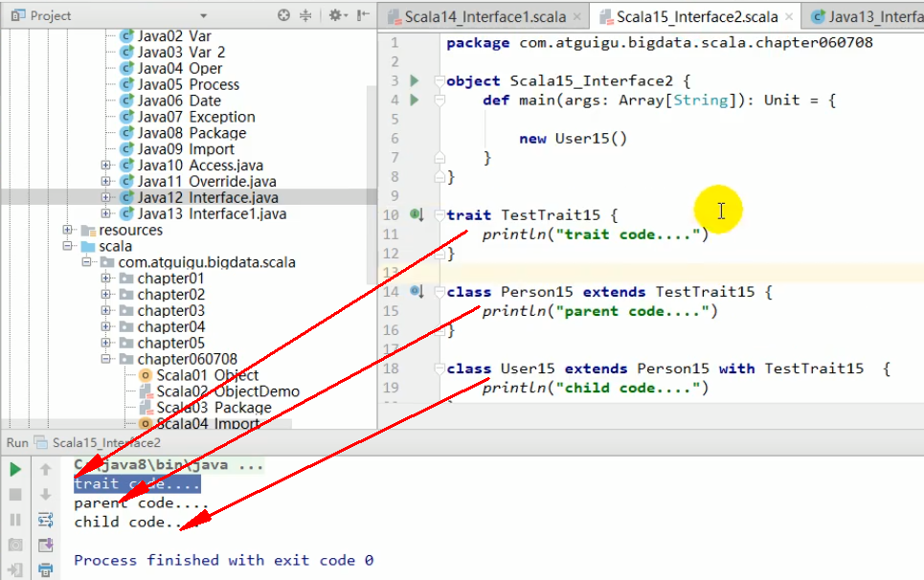Close the Scala14_Interface1.scala tab

(577, 17)
